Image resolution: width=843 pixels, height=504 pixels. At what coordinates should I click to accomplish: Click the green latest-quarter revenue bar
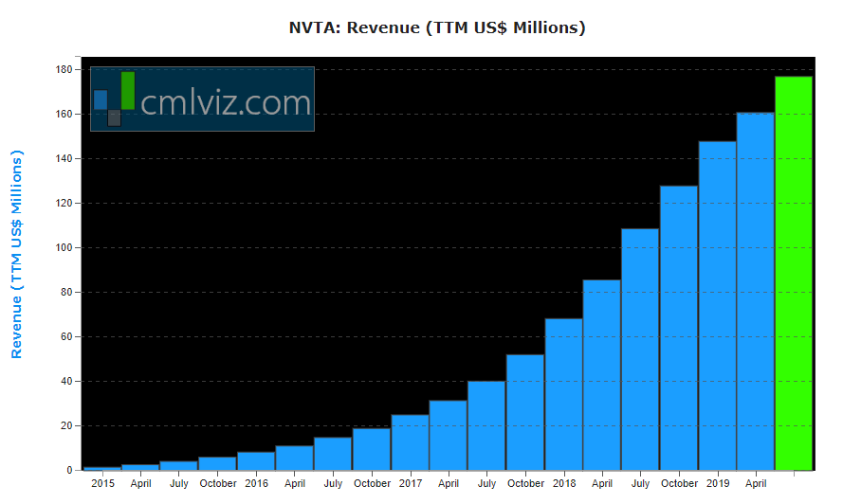click(x=794, y=274)
